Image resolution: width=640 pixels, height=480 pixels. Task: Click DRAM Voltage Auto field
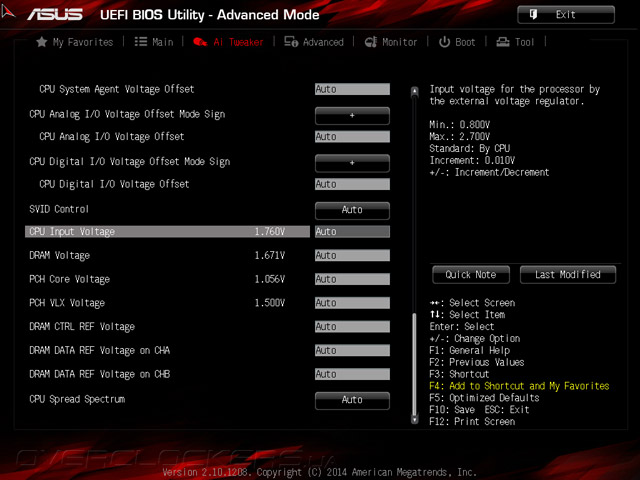click(x=352, y=255)
